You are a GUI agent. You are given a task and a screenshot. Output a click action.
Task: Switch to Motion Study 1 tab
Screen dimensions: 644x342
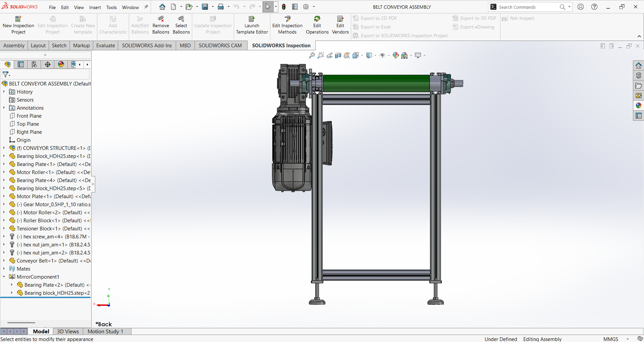(x=105, y=331)
